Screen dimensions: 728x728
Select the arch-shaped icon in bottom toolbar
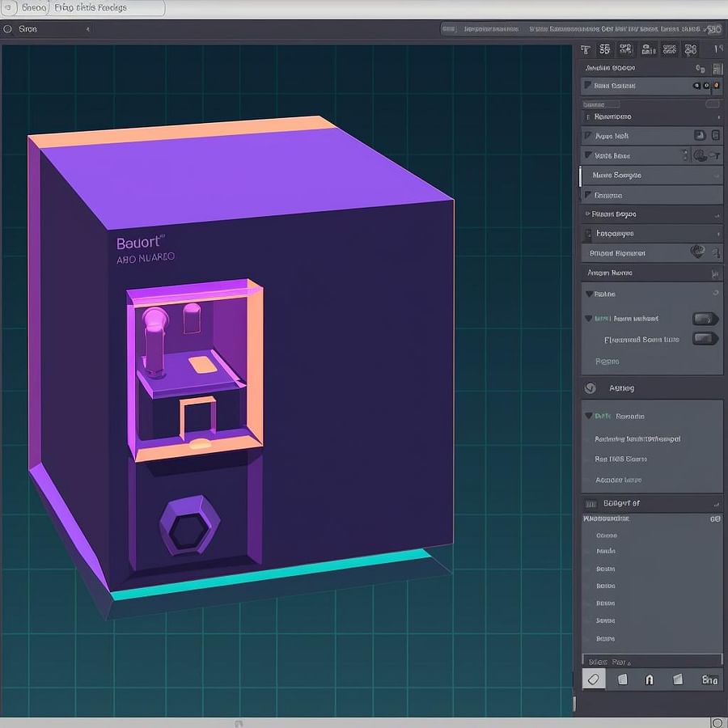[x=649, y=679]
